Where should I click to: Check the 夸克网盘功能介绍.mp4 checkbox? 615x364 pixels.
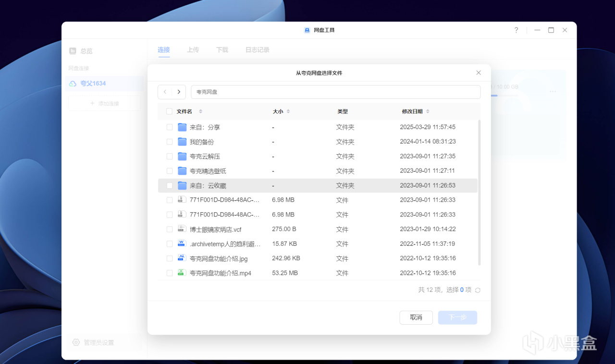(x=170, y=273)
